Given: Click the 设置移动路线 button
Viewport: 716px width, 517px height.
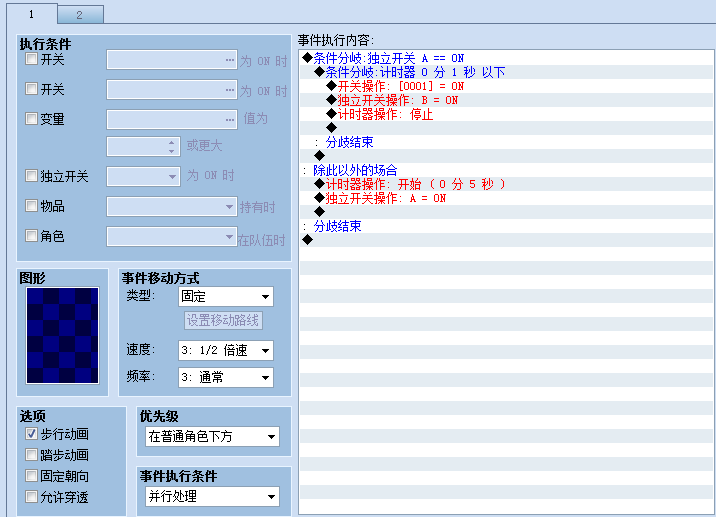Looking at the screenshot, I should 223,320.
